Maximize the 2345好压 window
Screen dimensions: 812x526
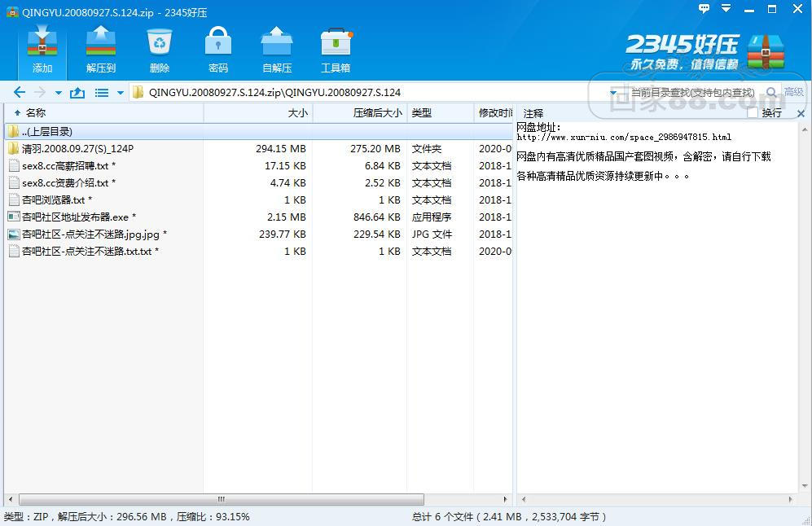click(771, 9)
